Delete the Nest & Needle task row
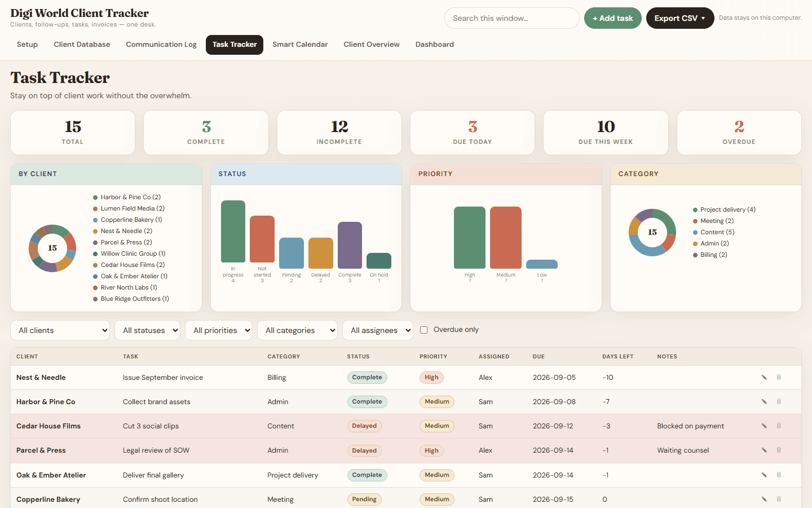This screenshot has height=508, width=812. [779, 378]
